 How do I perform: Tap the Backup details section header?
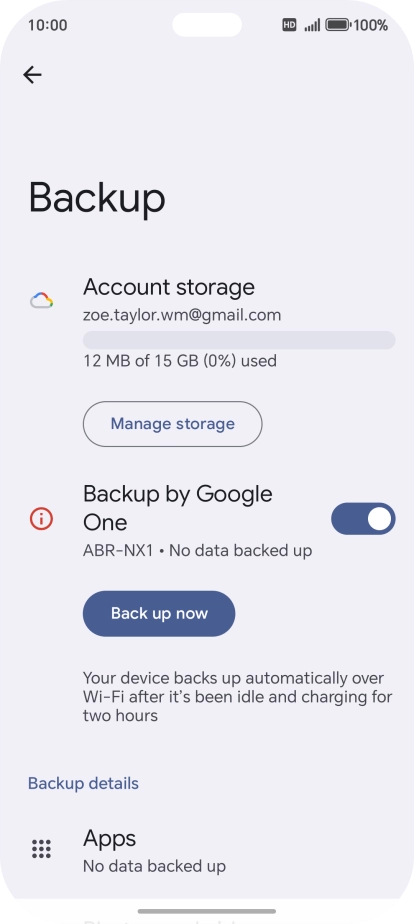pyautogui.click(x=84, y=783)
